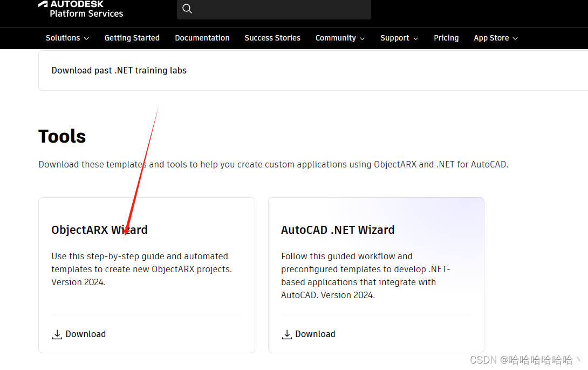Click the download icon under ObjectARX Wizard
The width and height of the screenshot is (588, 370).
tap(57, 334)
